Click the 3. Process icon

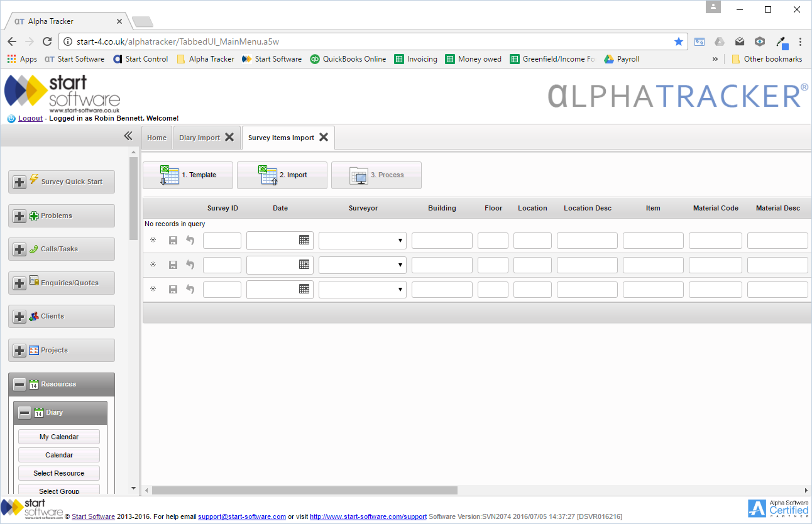pos(359,175)
